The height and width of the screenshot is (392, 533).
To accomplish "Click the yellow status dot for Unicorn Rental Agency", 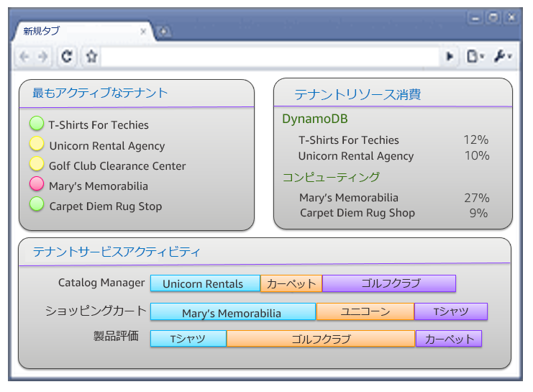I will coord(37,145).
